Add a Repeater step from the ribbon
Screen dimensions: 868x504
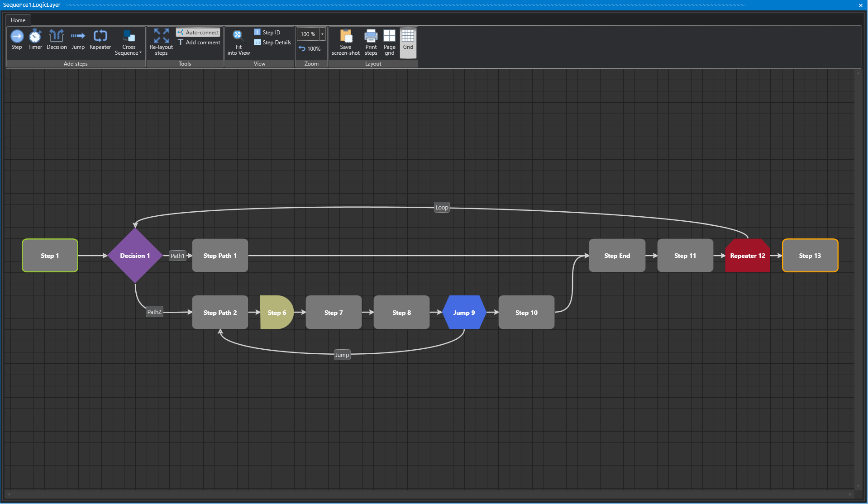coord(100,40)
